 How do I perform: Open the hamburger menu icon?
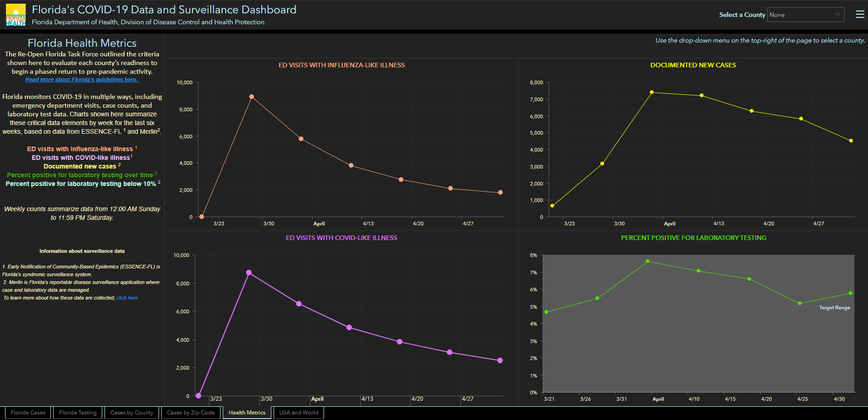point(860,15)
